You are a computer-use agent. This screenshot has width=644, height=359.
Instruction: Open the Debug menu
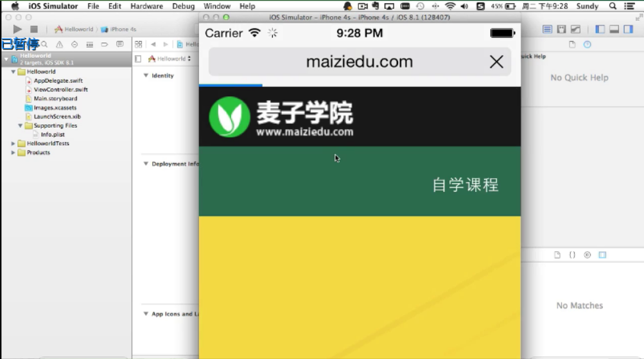[x=183, y=6]
